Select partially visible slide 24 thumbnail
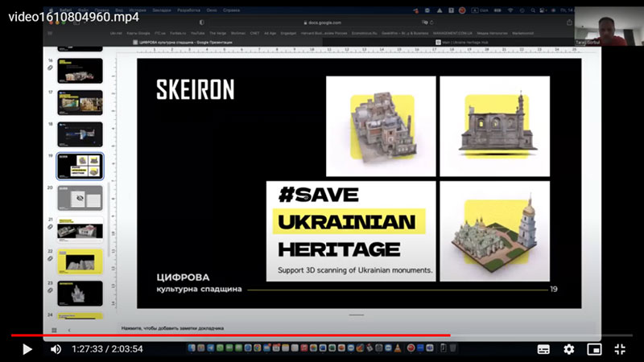This screenshot has height=362, width=644. (x=80, y=316)
